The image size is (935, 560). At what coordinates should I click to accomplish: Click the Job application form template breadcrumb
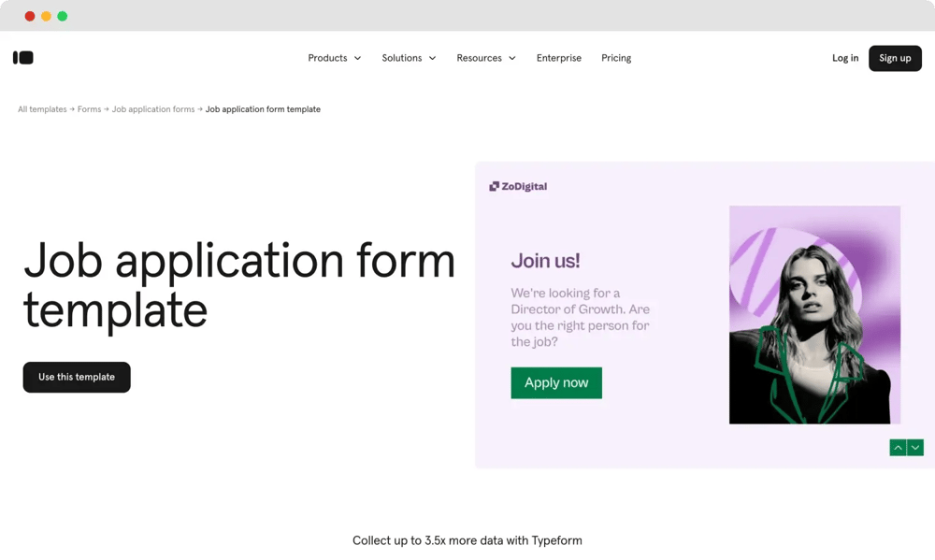coord(263,108)
